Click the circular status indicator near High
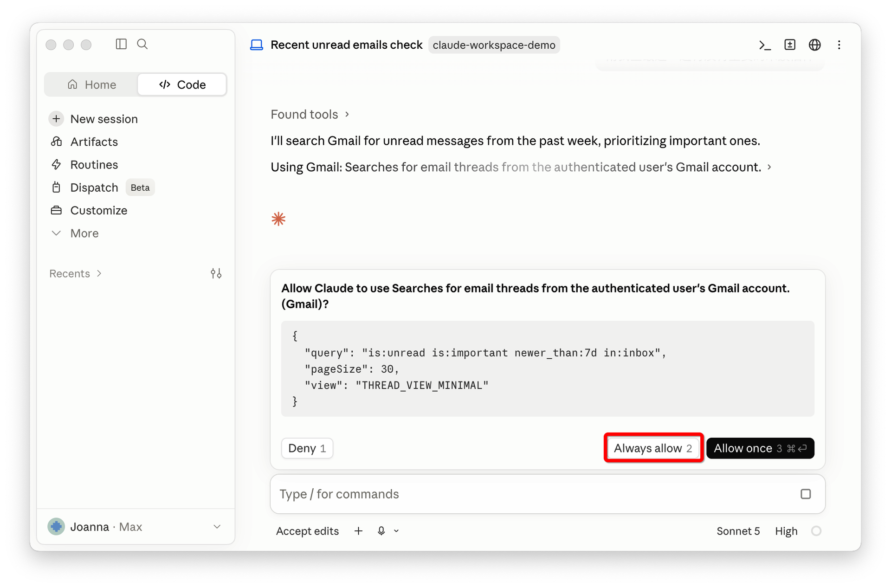This screenshot has width=891, height=588. (x=816, y=531)
